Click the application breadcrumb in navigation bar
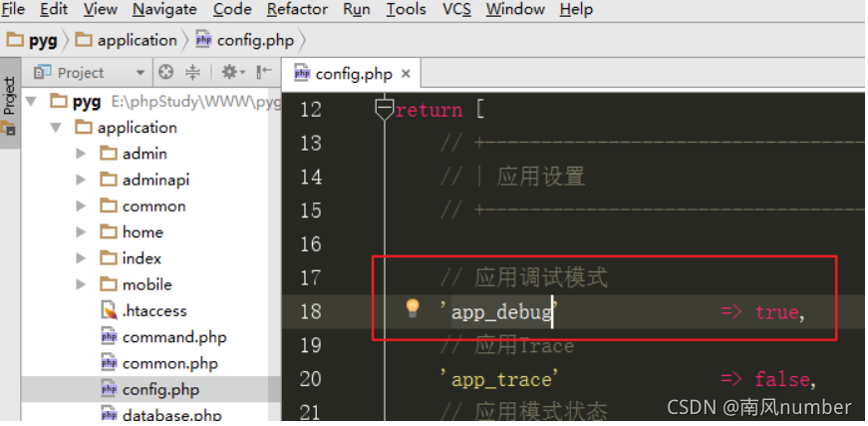Screen dimensions: 868x426 point(127,41)
